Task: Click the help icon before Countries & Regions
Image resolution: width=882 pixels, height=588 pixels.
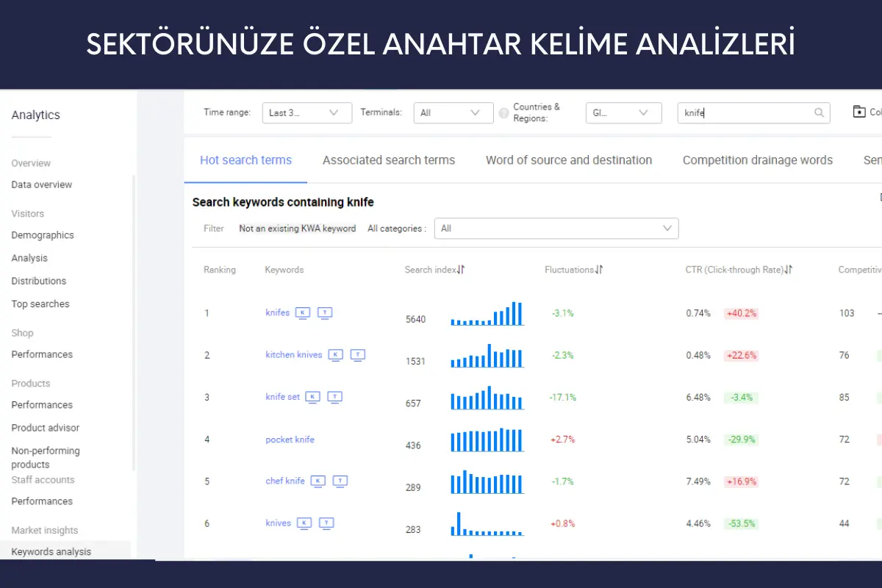Action: click(x=503, y=113)
